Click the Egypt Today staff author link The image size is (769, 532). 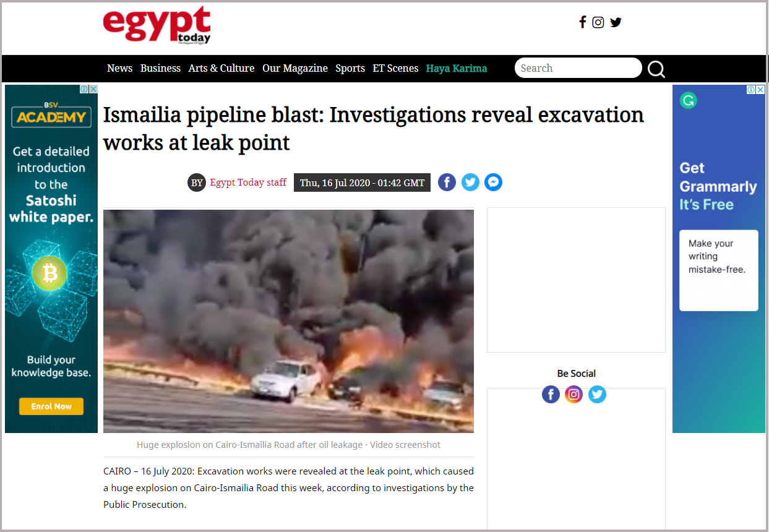[248, 182]
